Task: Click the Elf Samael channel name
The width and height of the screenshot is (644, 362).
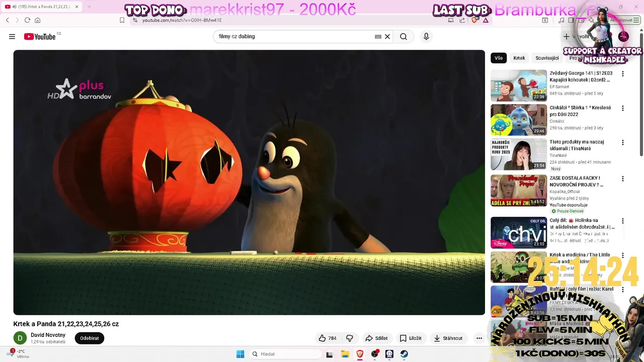Action: [x=559, y=87]
